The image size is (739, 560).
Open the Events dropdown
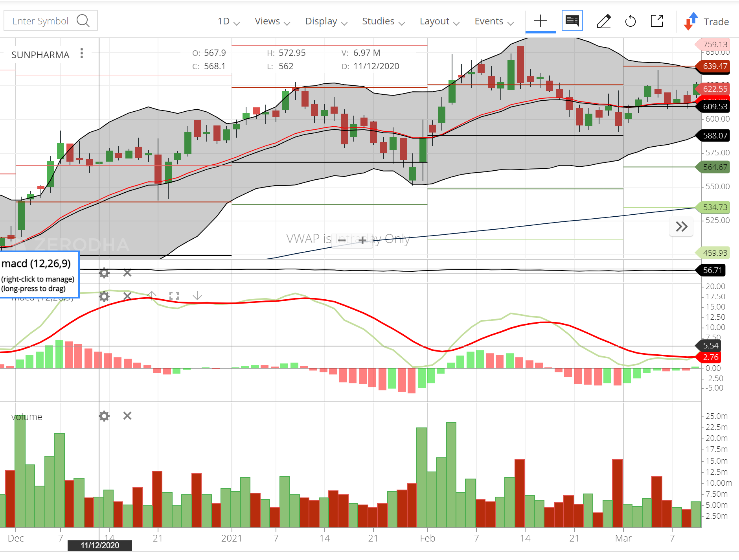coord(494,21)
